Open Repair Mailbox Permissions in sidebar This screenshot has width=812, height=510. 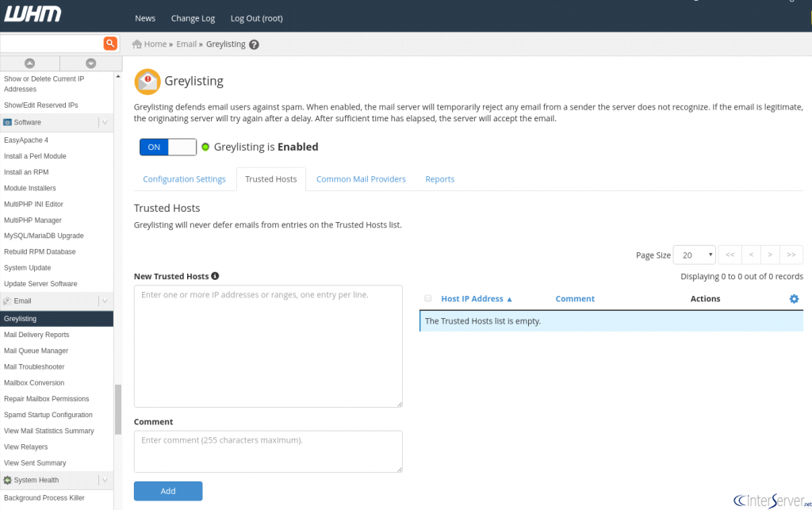click(47, 399)
